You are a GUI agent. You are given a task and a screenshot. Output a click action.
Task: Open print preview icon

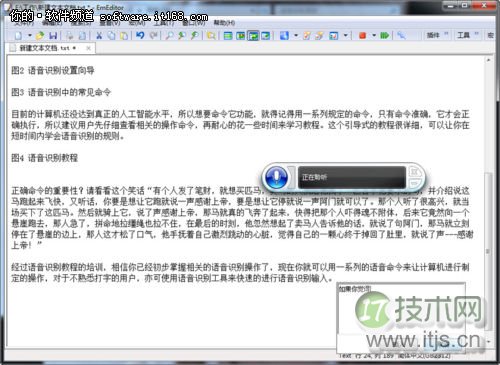click(x=82, y=35)
